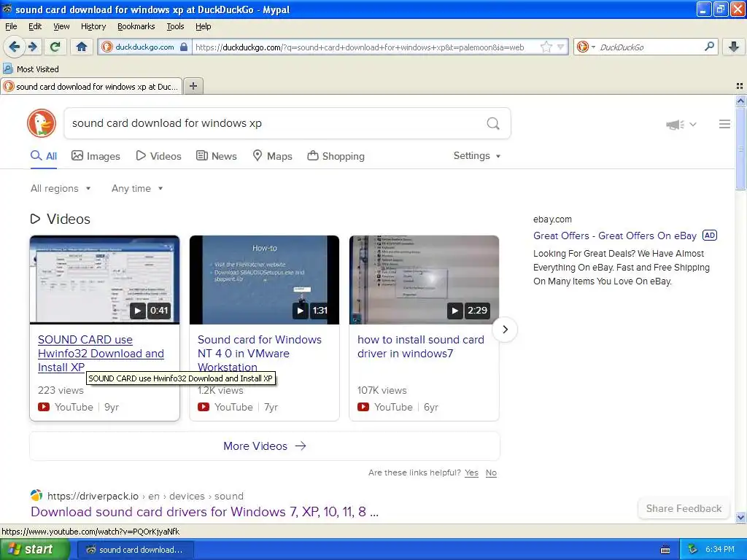747x560 pixels.
Task: Bookmark this page with the star icon
Action: click(546, 47)
